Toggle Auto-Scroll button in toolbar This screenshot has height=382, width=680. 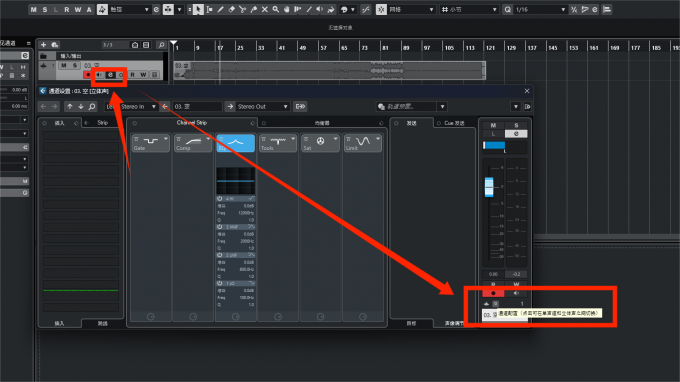click(x=168, y=9)
